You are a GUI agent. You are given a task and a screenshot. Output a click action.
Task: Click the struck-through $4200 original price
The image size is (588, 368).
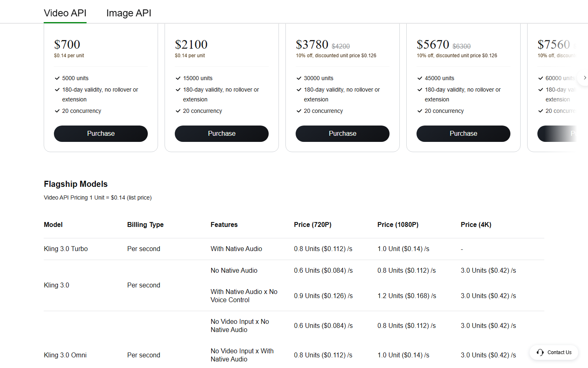coord(341,47)
